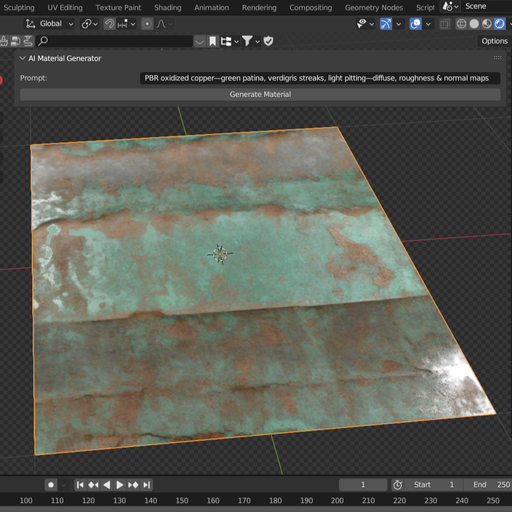
Task: Open the UV Editing workspace tab
Action: click(x=65, y=7)
